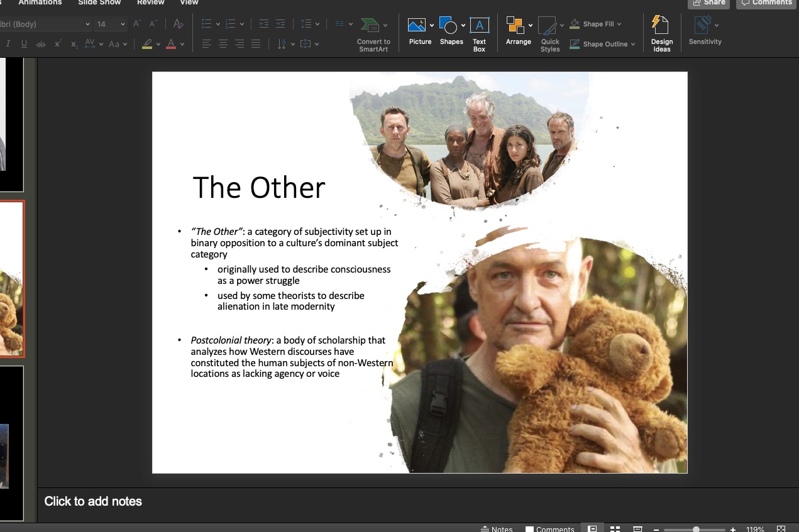Toggle the Notes pane in status bar
799x532 pixels.
pyautogui.click(x=497, y=529)
